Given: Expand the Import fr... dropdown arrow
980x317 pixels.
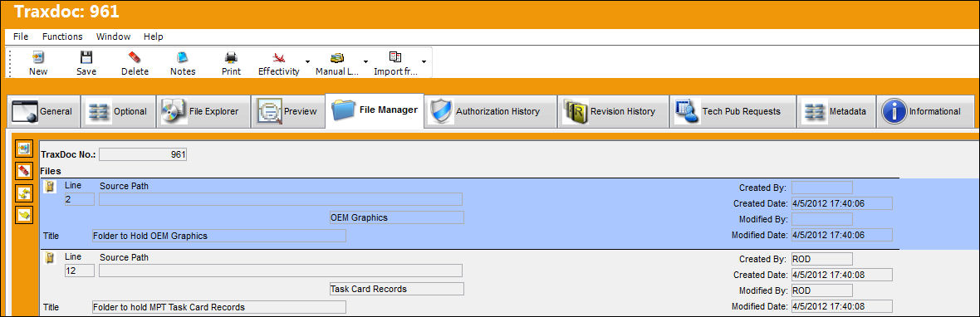Looking at the screenshot, I should pyautogui.click(x=424, y=61).
